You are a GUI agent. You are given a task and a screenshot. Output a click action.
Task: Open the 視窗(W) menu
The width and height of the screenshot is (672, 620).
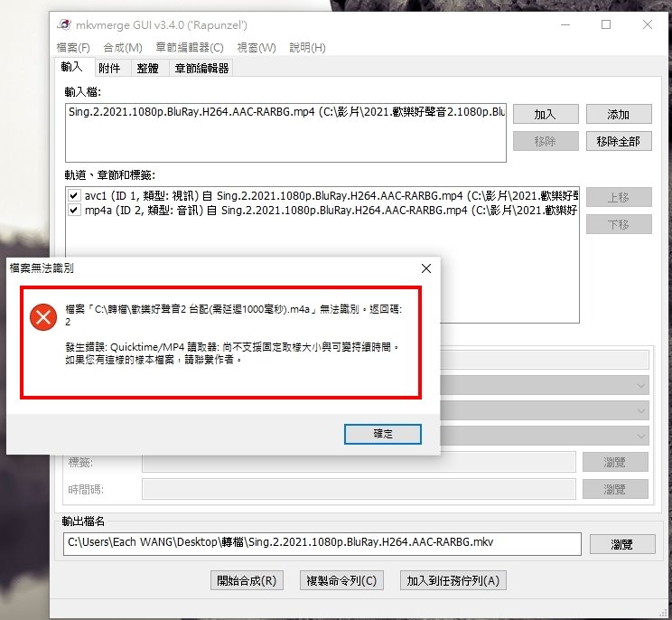pos(257,47)
